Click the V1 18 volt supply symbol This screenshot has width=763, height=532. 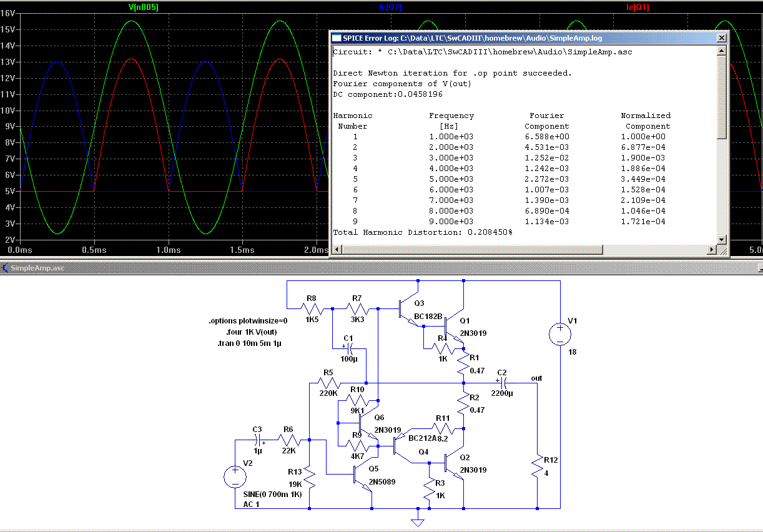coord(560,334)
